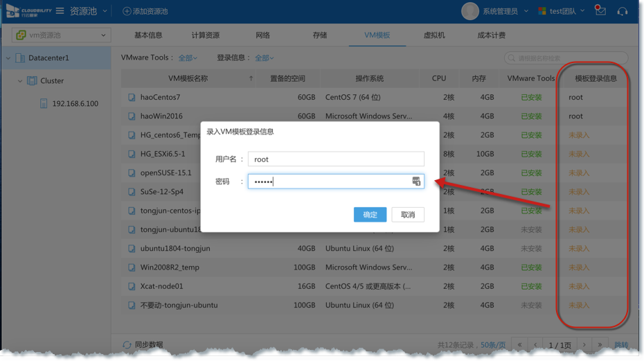Viewport: 644px width, 361px height.
Task: Collapse the Cluster tree node
Action: (x=20, y=81)
